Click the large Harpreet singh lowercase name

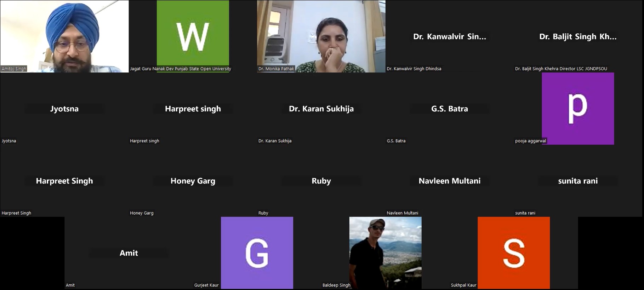[x=193, y=109]
